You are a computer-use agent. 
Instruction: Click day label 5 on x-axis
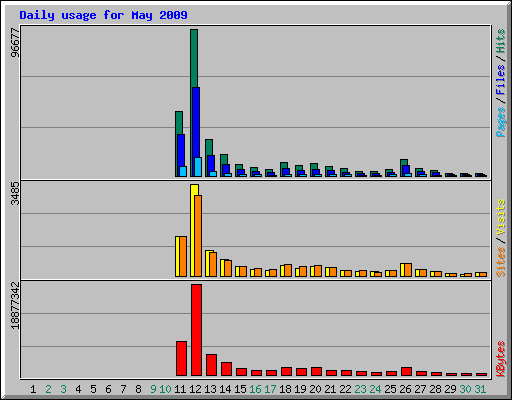pos(93,389)
